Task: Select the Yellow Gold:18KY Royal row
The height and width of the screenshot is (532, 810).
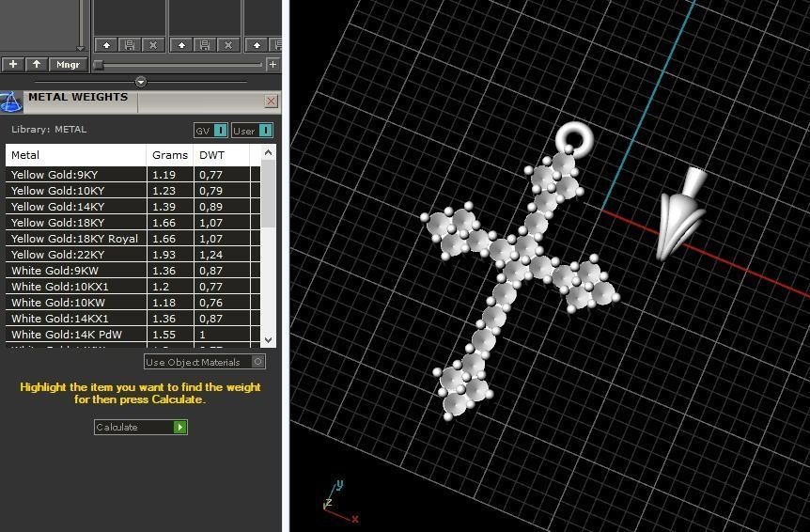Action: pyautogui.click(x=132, y=239)
